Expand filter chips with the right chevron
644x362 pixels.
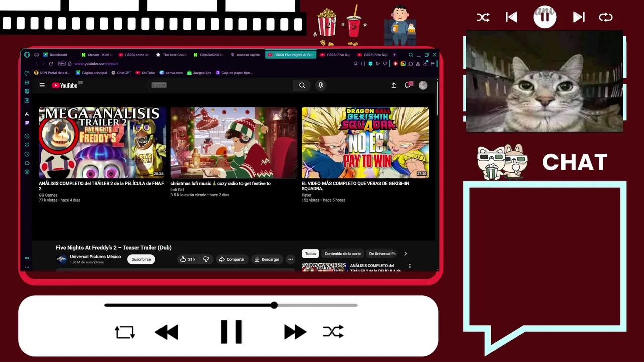click(405, 254)
